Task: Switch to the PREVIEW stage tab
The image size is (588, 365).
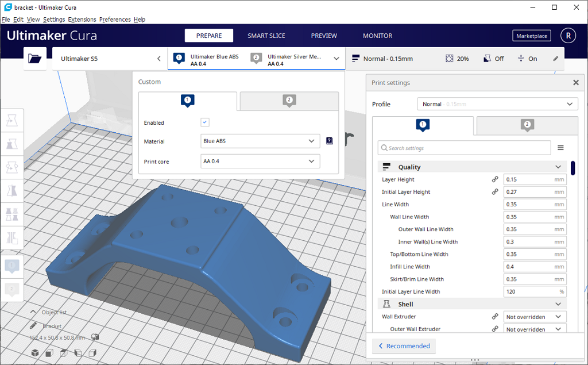Action: pyautogui.click(x=324, y=36)
